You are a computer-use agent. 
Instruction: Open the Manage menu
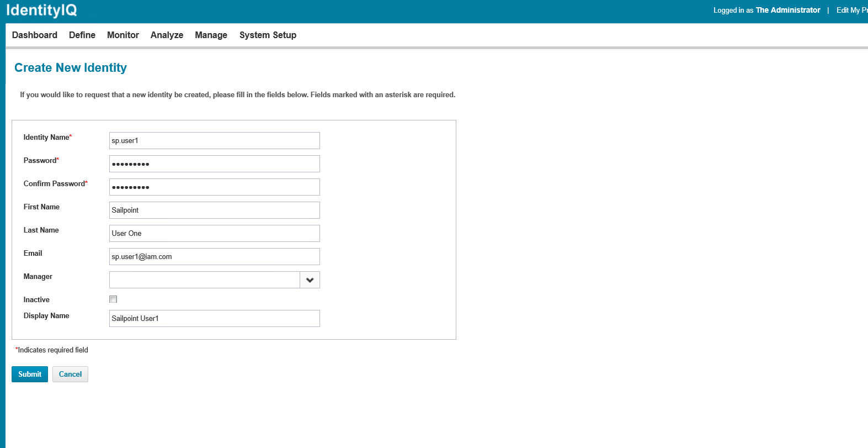[211, 35]
